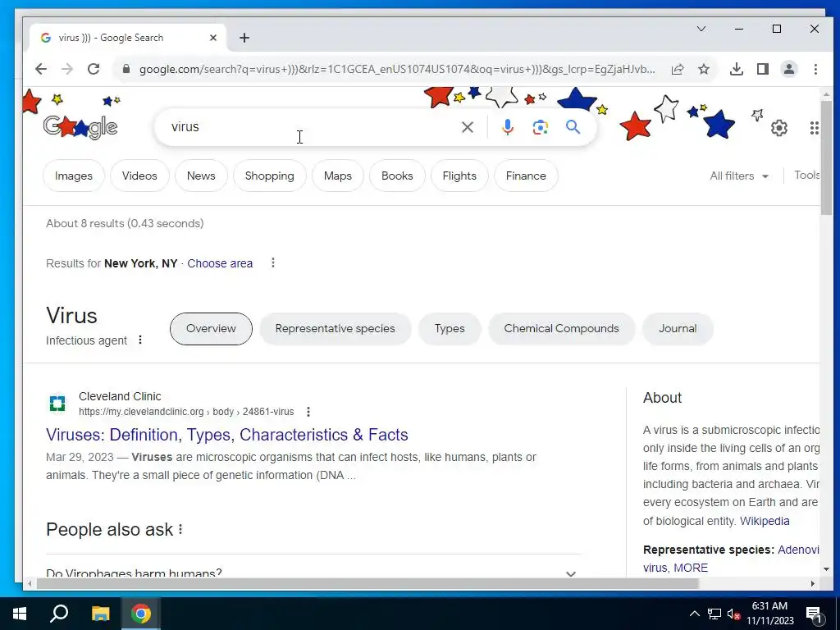The height and width of the screenshot is (630, 840).
Task: Click inside the virus search field
Action: pyautogui.click(x=311, y=127)
